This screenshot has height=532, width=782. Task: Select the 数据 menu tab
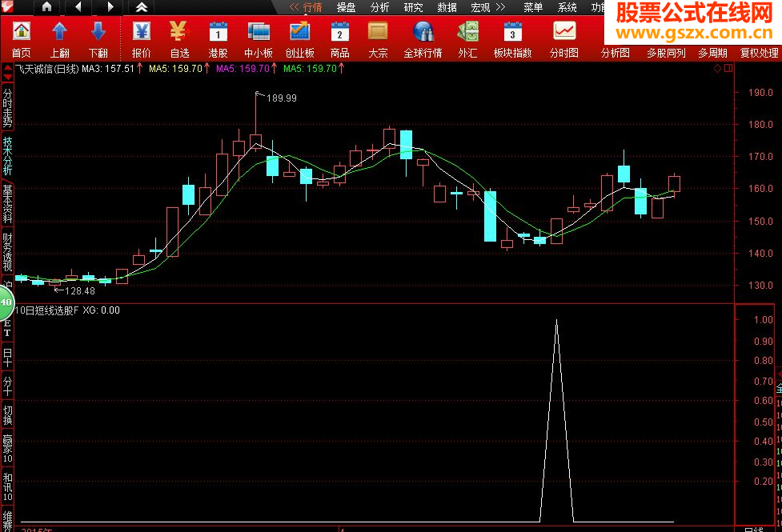tap(447, 7)
